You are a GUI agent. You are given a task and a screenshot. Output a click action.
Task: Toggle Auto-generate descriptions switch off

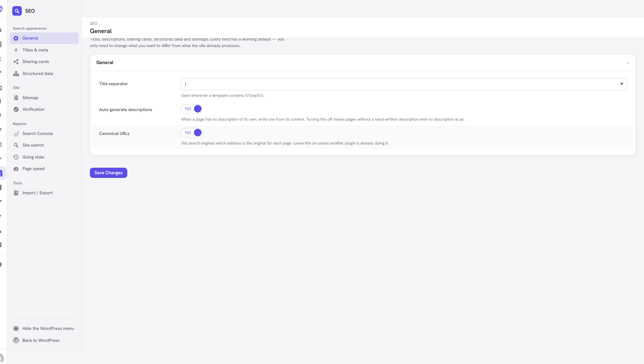[191, 109]
